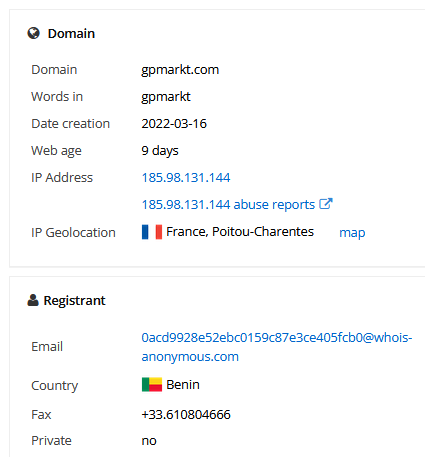Click the 'Date creation' row label
The height and width of the screenshot is (457, 425).
[x=70, y=124]
